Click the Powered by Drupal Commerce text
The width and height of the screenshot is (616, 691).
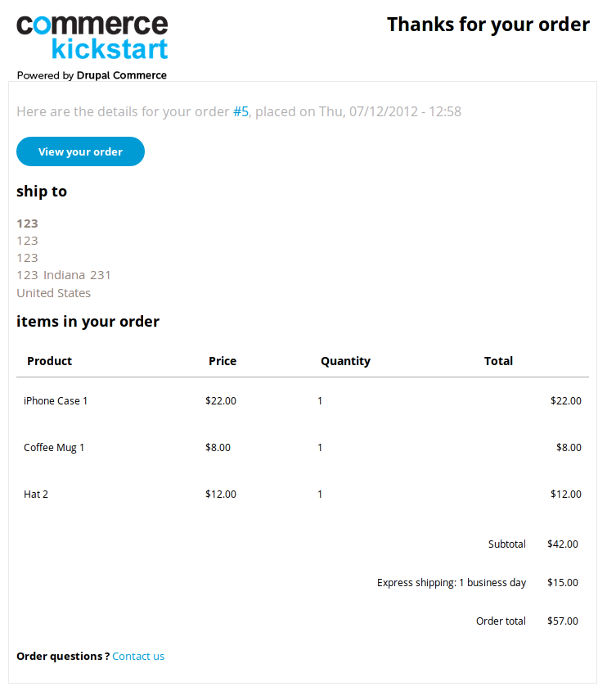[92, 75]
